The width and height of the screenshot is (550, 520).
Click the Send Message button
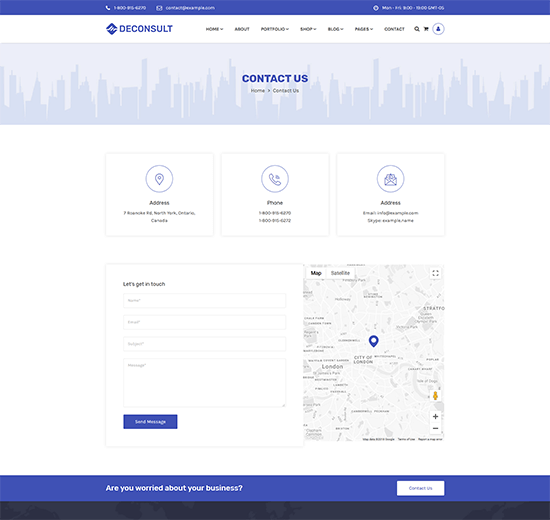coord(150,422)
